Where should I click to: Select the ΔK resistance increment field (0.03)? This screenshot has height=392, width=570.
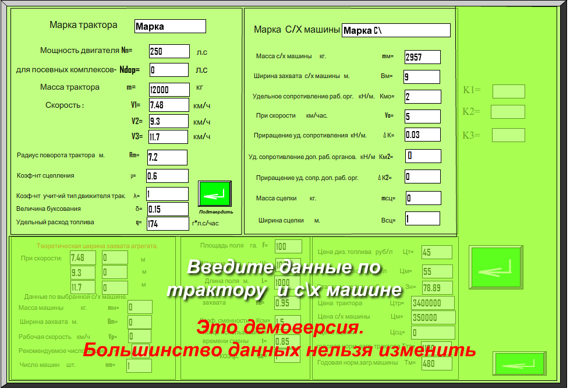[422, 135]
